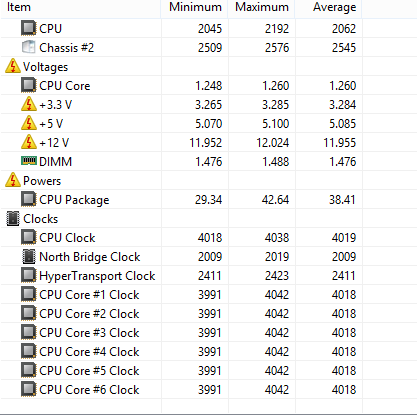Select the +3.3 V row label
The image size is (417, 418).
click(55, 104)
